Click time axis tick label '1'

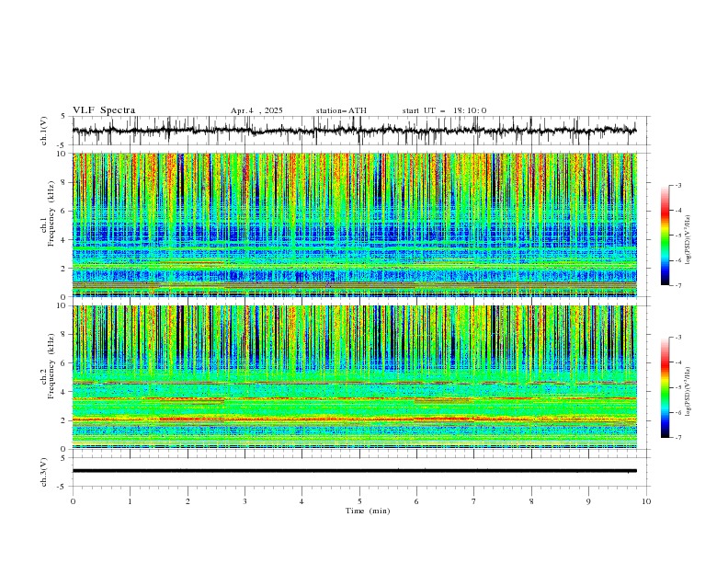coord(130,501)
